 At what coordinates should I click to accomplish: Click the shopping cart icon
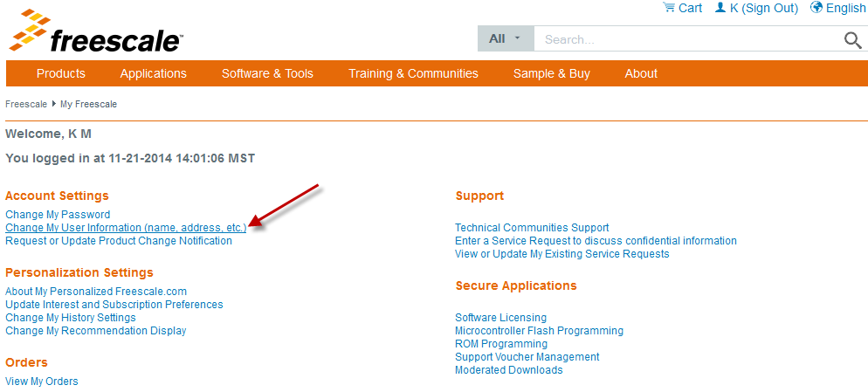pyautogui.click(x=669, y=8)
